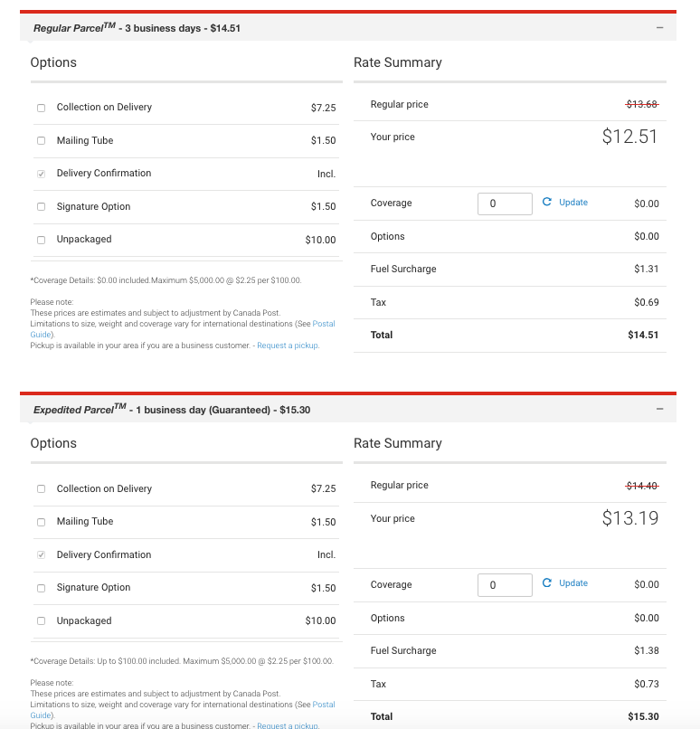700x729 pixels.
Task: Click Regular Parcel coverage amount field
Action: coord(505,204)
